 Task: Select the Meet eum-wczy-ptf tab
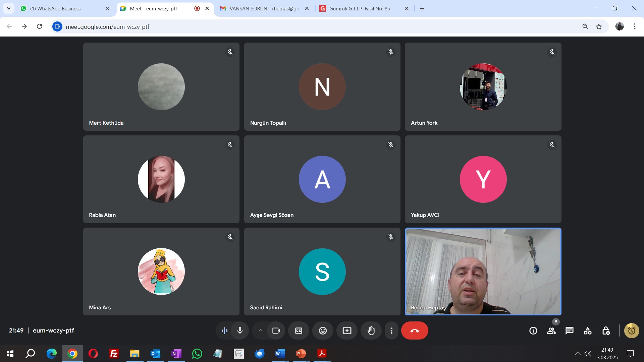click(x=164, y=8)
